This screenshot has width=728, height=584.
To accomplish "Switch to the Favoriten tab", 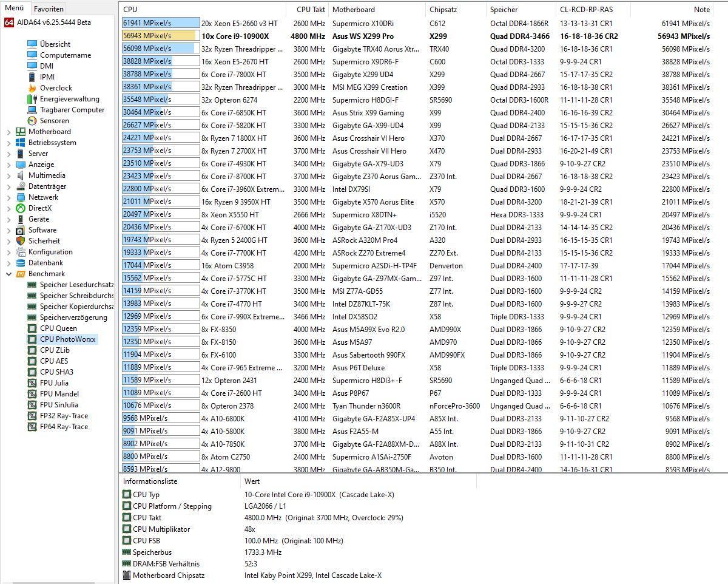I will 49,9.
